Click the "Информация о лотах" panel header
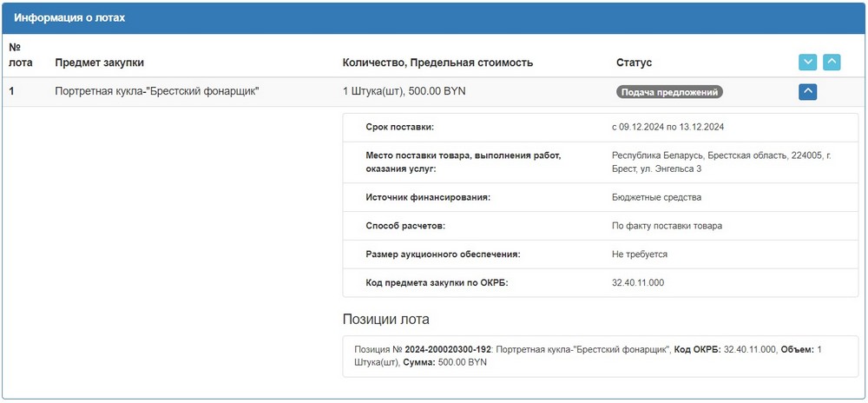Image resolution: width=868 pixels, height=403 pixels. [x=69, y=17]
